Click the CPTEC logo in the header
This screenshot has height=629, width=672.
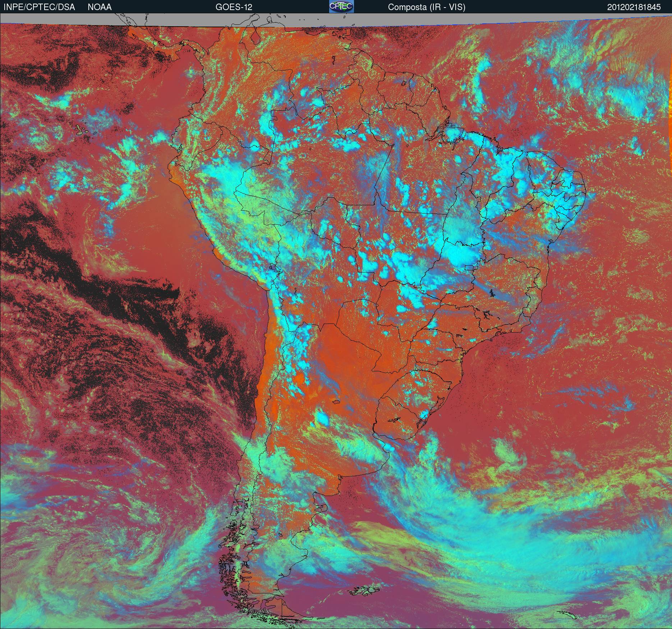(x=341, y=6)
